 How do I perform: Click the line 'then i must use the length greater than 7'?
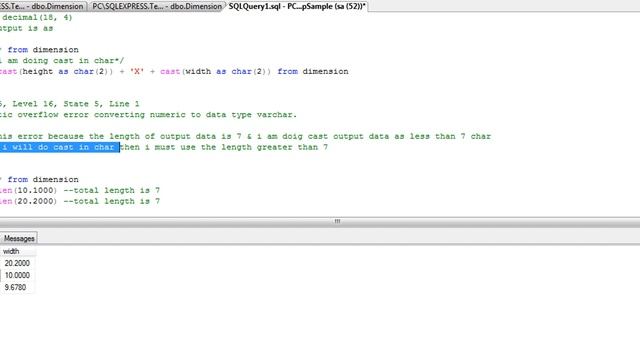coord(224,147)
